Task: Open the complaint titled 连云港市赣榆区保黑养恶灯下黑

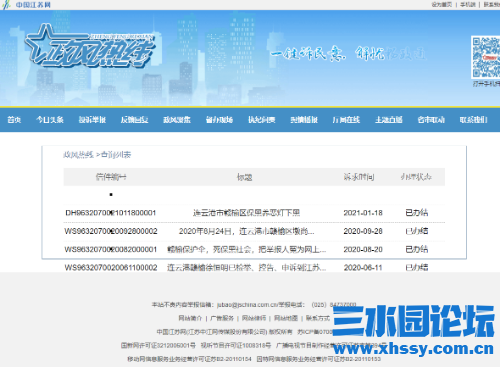Action: click(246, 213)
